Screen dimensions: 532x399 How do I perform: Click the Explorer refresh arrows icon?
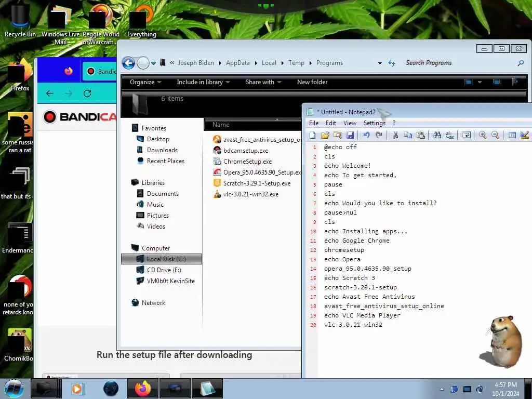pos(392,63)
